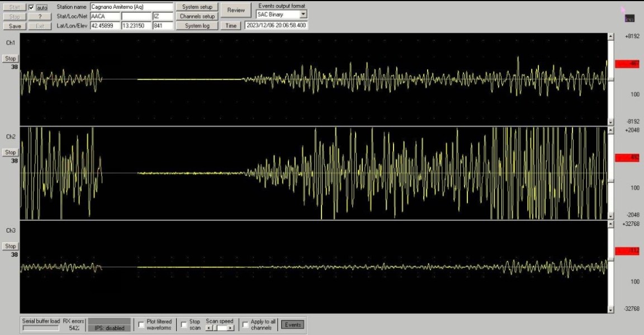The width and height of the screenshot is (644, 335).
Task: Stop channel Ch2 recording
Action: [x=10, y=153]
